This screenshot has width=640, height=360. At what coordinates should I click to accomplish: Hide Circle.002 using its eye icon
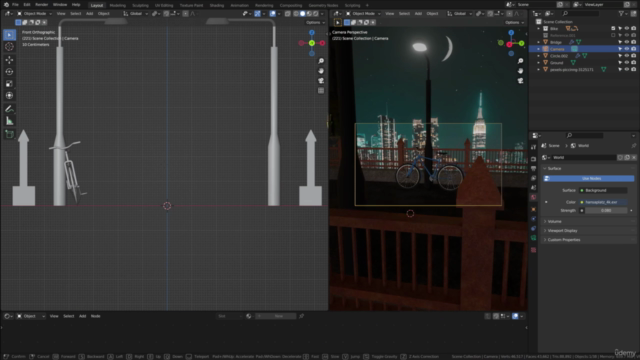pos(627,56)
